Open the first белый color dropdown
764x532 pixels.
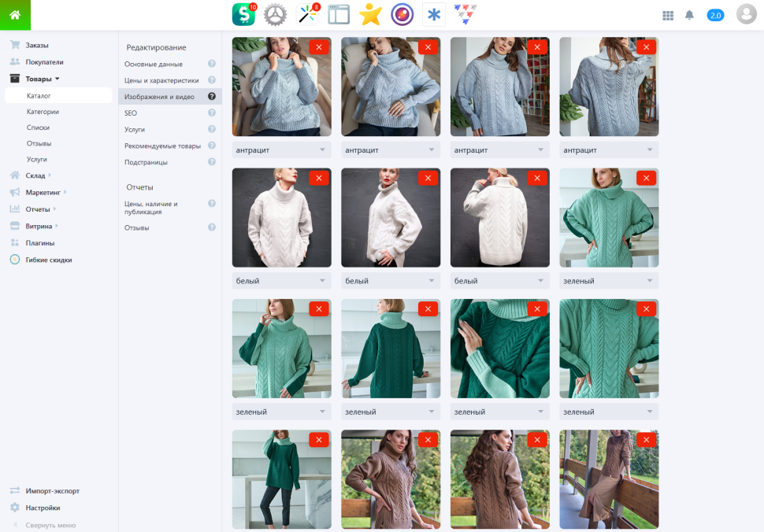[282, 281]
